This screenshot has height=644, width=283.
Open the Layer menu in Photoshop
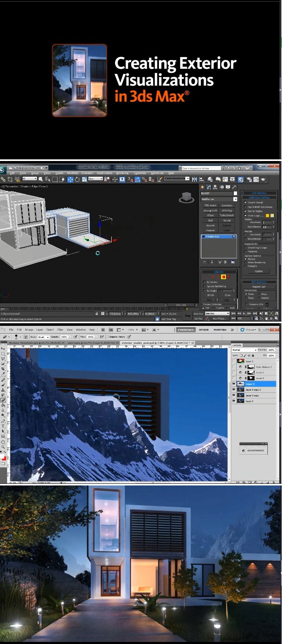(39, 329)
